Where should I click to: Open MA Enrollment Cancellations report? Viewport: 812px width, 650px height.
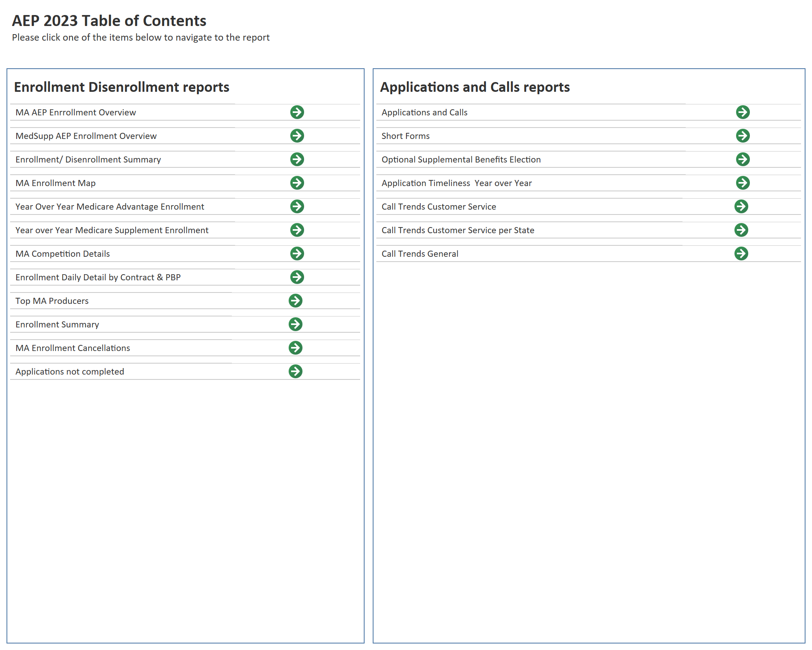click(x=73, y=348)
